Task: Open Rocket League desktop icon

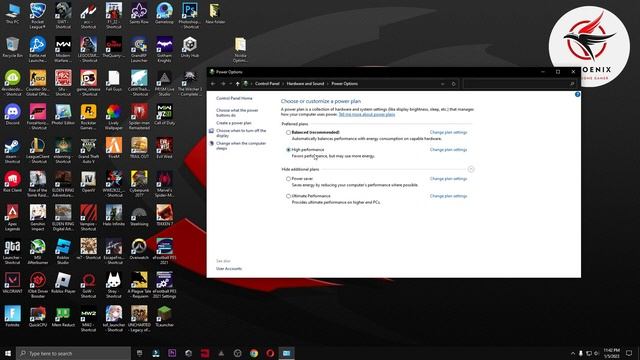Action: [x=38, y=16]
